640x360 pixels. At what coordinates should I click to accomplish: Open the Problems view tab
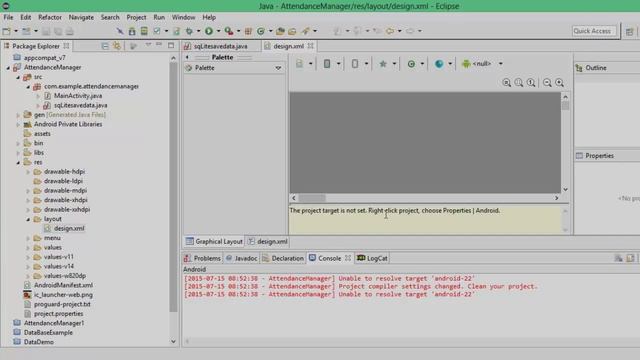pos(202,258)
